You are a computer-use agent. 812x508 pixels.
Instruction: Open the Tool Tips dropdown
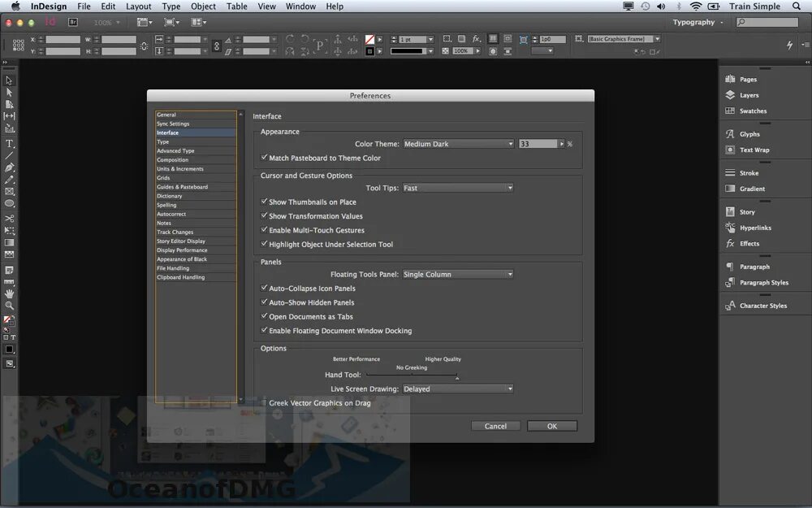pyautogui.click(x=458, y=188)
